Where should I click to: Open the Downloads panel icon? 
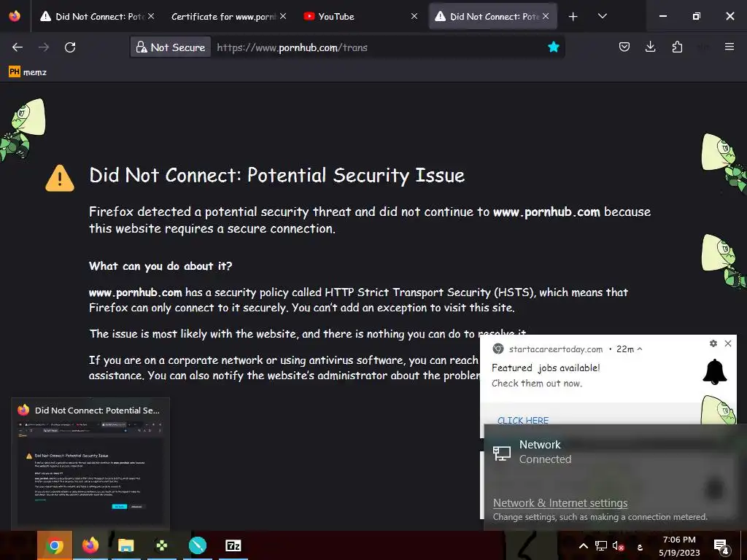point(650,47)
